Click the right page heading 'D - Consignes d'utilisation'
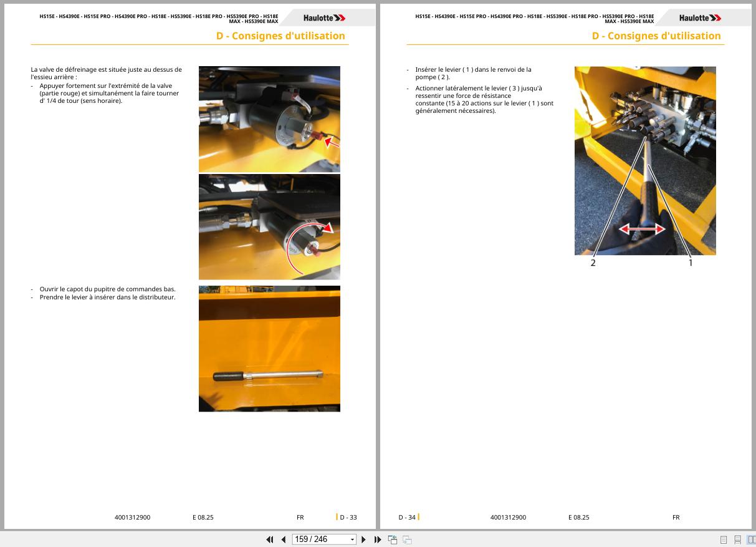 tap(656, 36)
